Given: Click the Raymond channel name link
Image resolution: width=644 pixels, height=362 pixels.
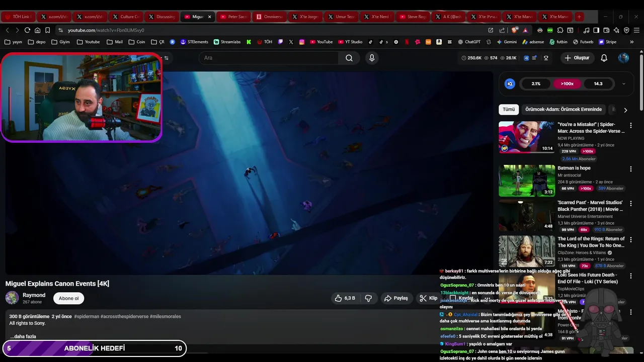Looking at the screenshot, I should (34, 295).
